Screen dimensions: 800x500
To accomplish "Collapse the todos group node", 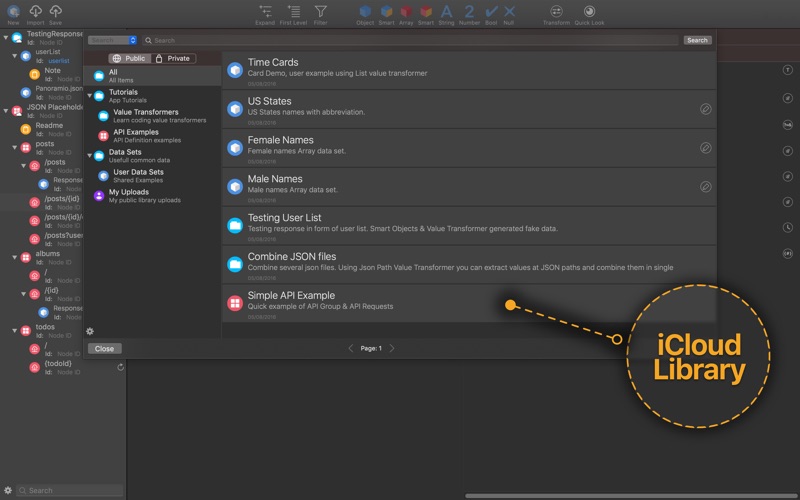I will tap(15, 330).
